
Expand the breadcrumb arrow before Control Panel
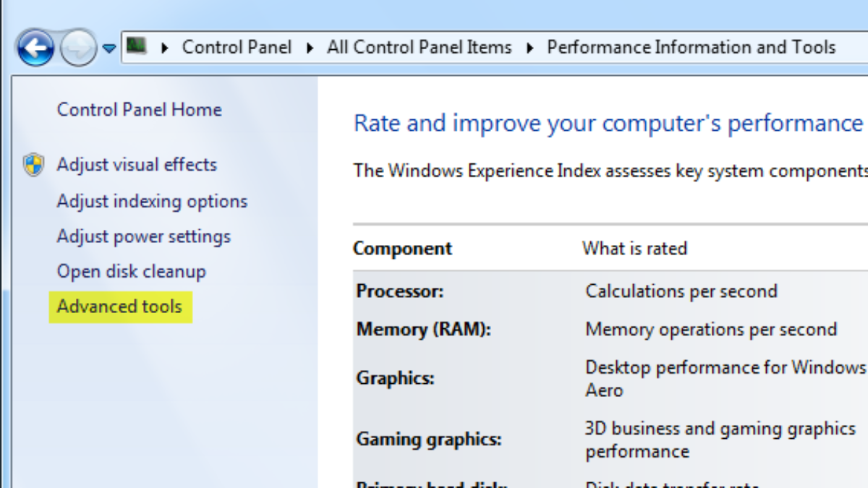click(x=165, y=48)
